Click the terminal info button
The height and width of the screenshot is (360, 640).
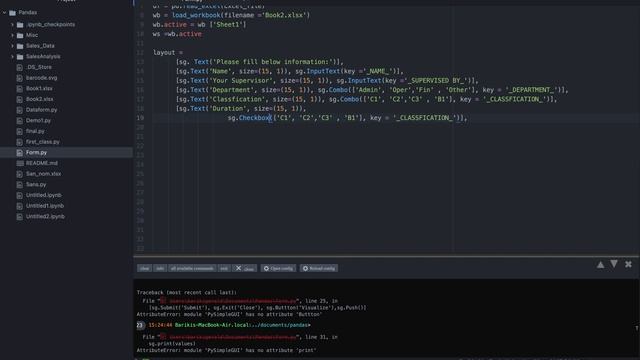[160, 268]
